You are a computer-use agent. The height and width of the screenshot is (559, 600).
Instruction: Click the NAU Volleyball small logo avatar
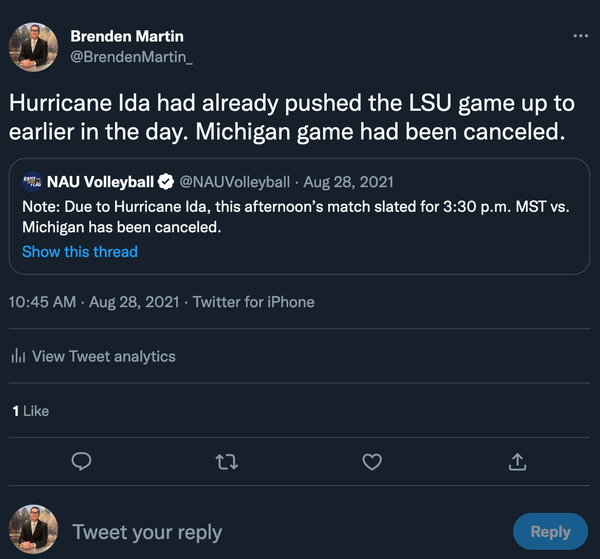(32, 182)
